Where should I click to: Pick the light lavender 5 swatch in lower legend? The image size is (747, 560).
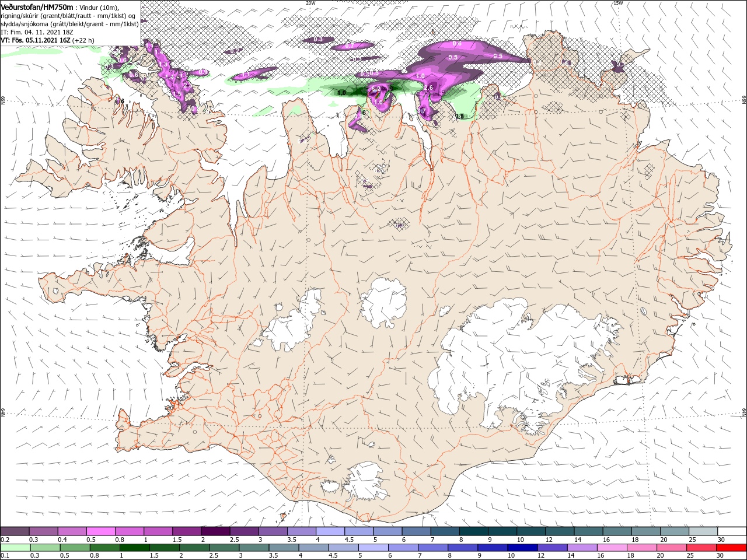[x=373, y=548]
